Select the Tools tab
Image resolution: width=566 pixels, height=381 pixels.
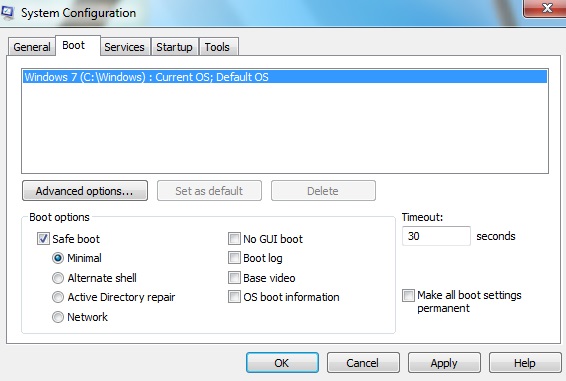[x=217, y=47]
